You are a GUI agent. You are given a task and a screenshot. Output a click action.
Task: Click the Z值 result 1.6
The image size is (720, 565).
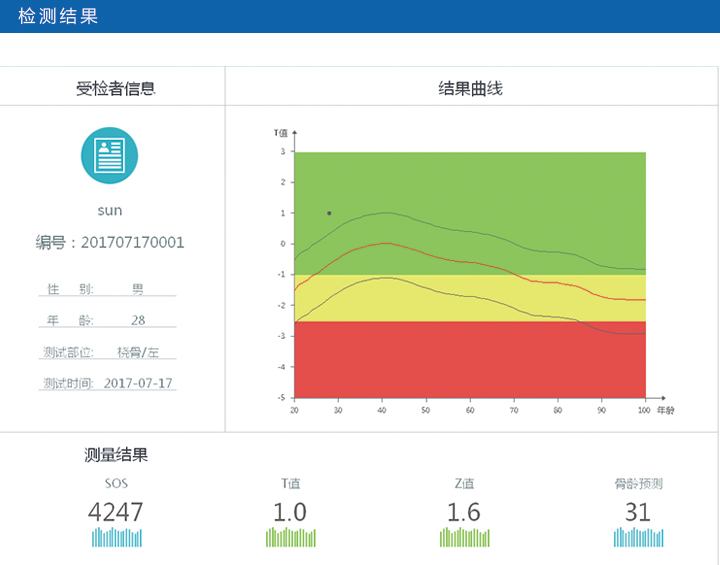click(464, 511)
